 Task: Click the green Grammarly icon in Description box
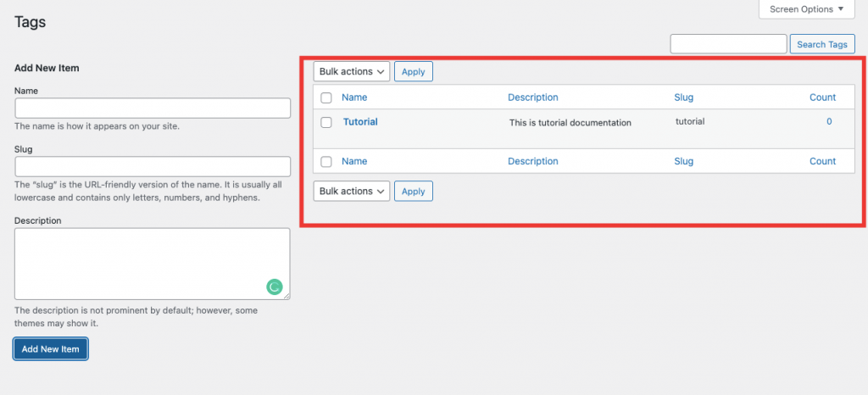coord(274,287)
